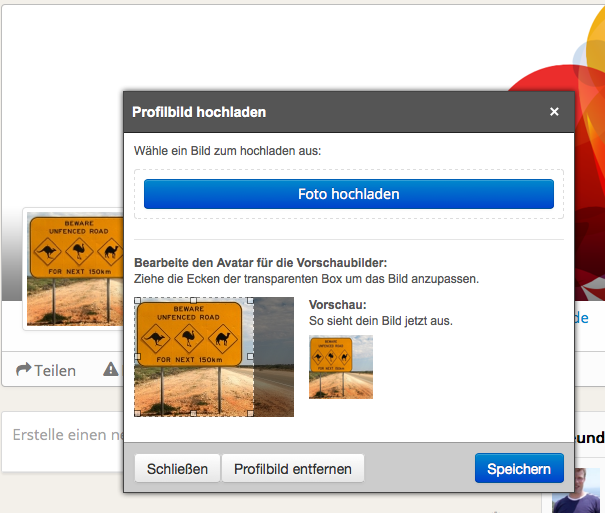Click the bottom-middle crop handle

(194, 413)
